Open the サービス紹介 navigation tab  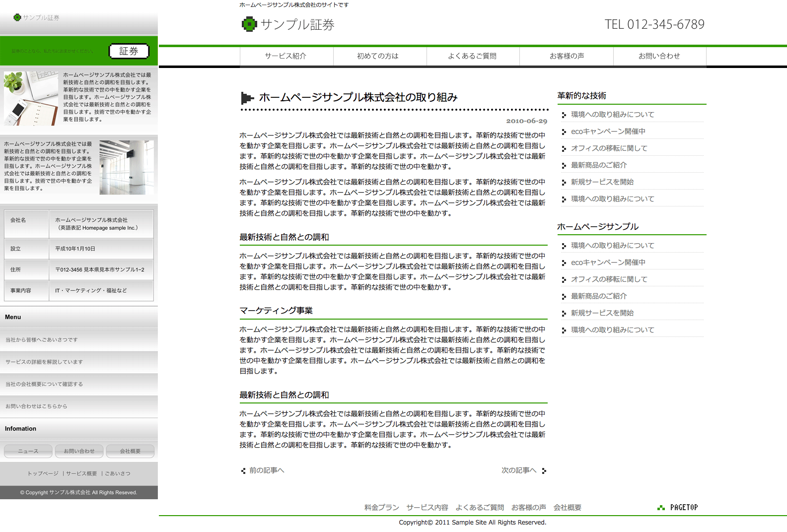(x=286, y=56)
